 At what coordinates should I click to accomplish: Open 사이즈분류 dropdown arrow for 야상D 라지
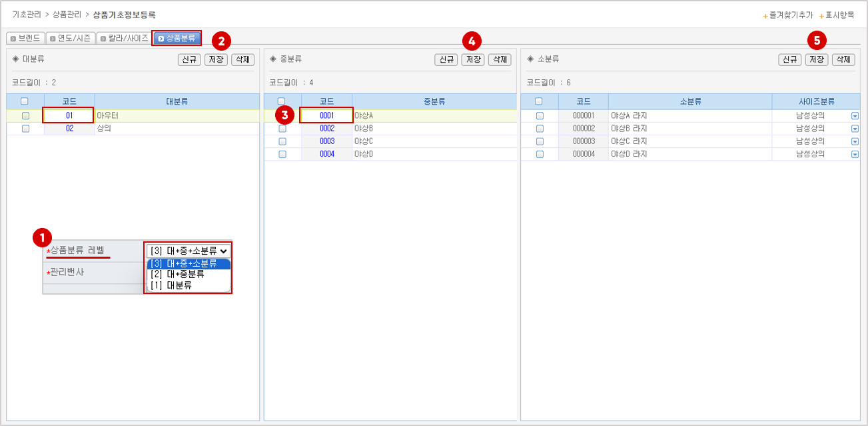[855, 154]
